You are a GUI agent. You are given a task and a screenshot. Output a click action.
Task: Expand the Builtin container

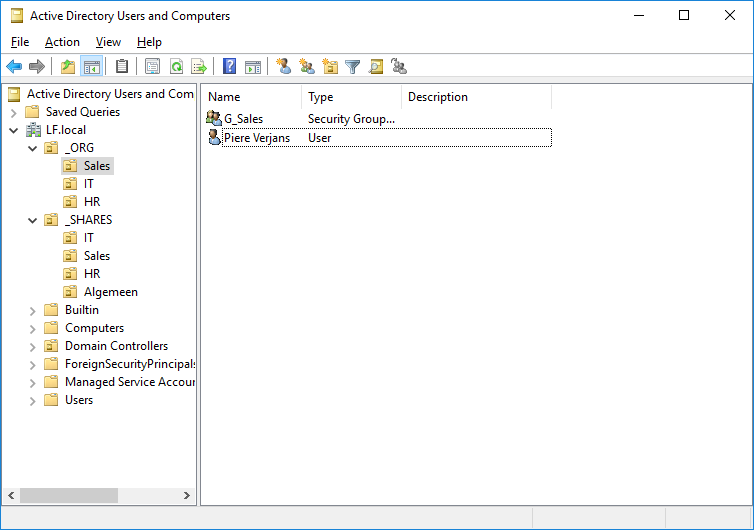[x=32, y=311]
